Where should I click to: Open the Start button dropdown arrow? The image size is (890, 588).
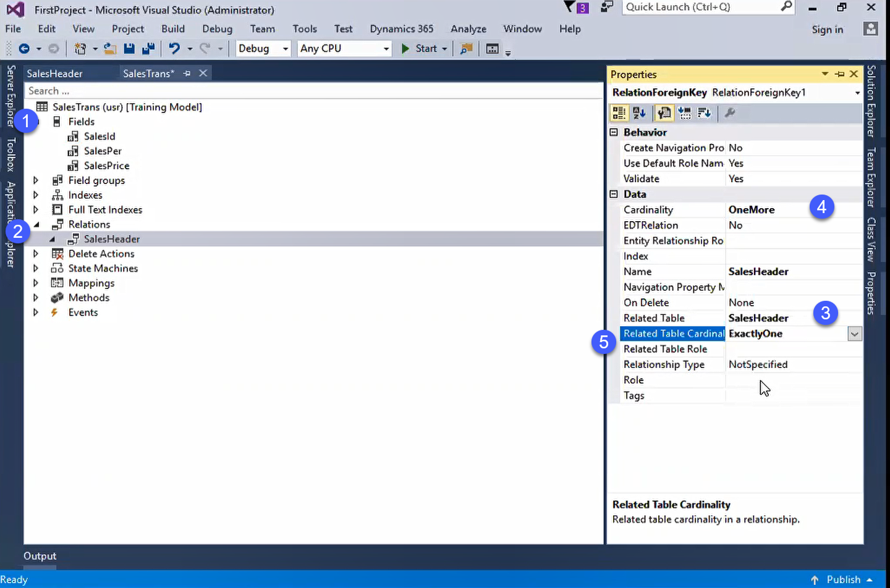444,48
